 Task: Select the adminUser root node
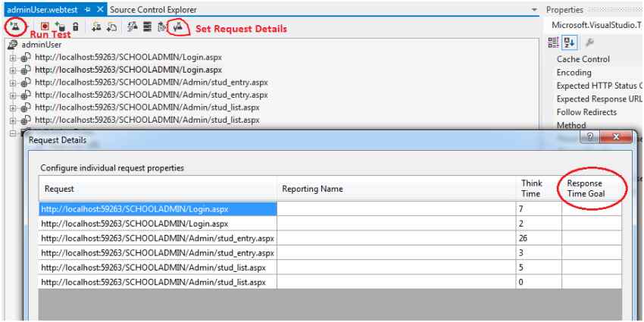pos(42,45)
